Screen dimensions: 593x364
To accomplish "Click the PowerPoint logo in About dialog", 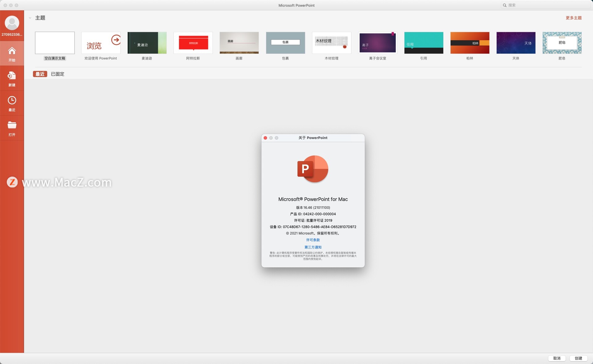I will tap(313, 169).
